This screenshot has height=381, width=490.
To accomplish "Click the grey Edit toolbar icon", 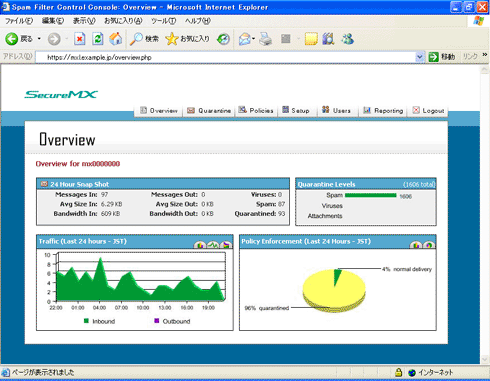I will click(286, 39).
